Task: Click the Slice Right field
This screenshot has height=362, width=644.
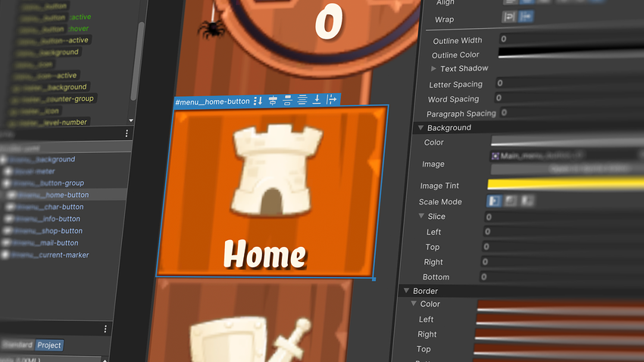Action: click(562, 261)
